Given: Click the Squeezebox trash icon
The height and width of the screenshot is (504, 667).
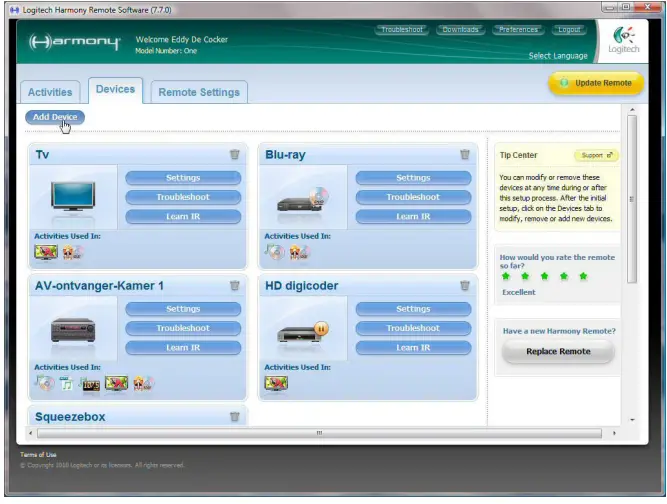Looking at the screenshot, I should 234,416.
